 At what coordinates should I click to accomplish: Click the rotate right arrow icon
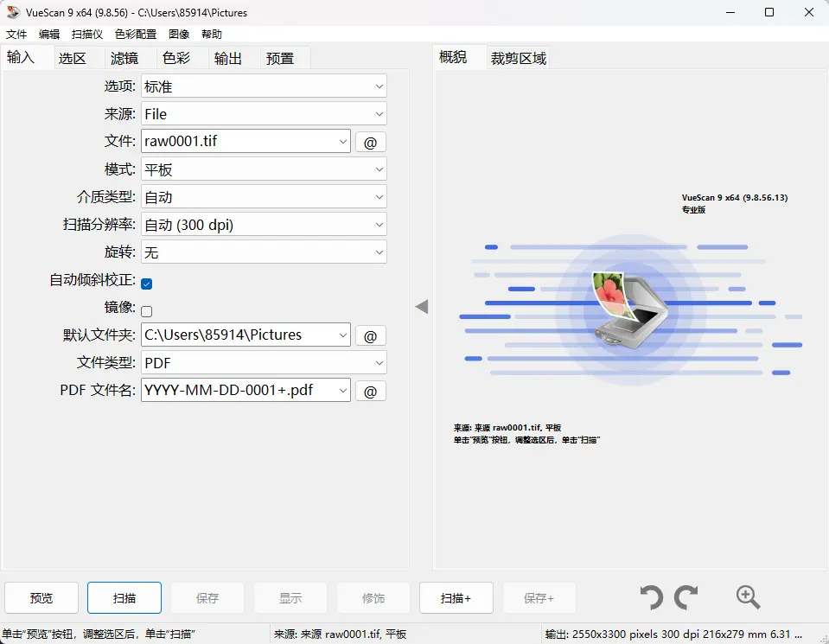[x=686, y=597]
